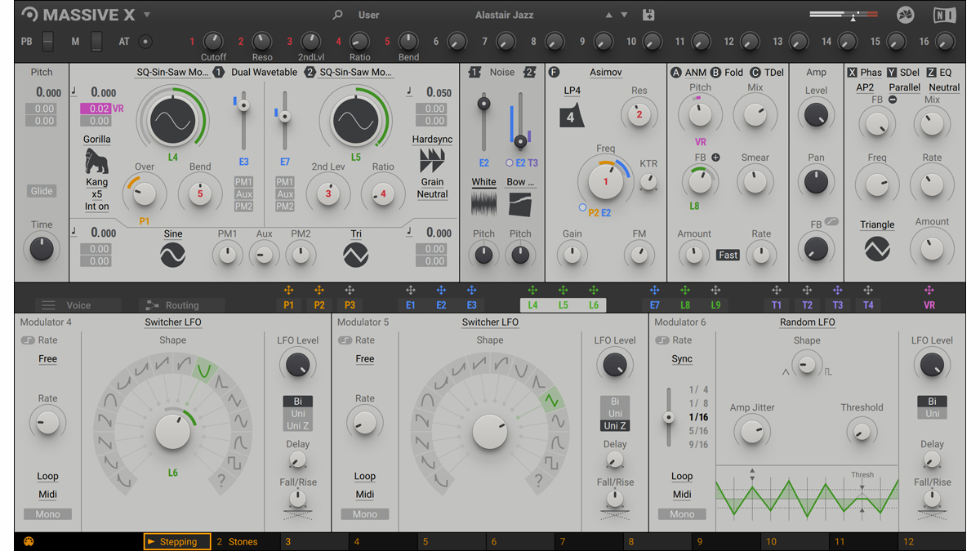Toggle the Fast button in effect A
Screen dimensions: 980x551
click(x=728, y=255)
